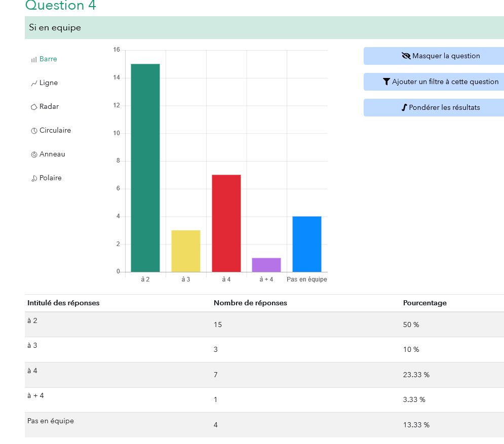This screenshot has width=504, height=444.
Task: Switch to Ligne chart icon
Action: 34,84
